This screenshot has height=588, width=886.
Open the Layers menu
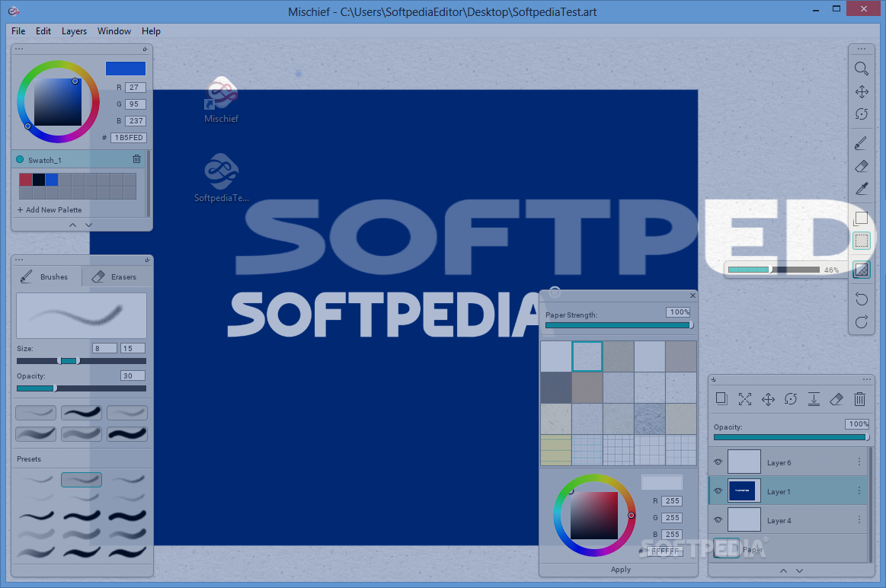click(x=74, y=31)
